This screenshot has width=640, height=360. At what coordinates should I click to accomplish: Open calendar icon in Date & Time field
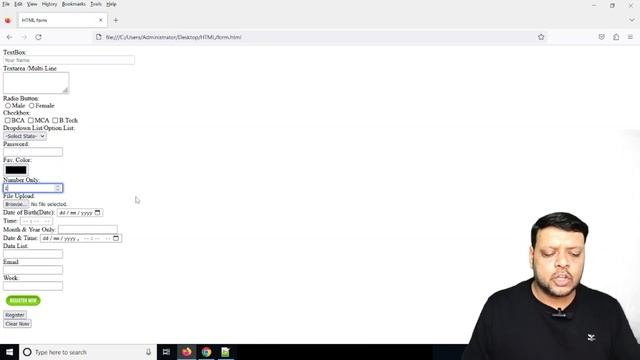(x=116, y=238)
